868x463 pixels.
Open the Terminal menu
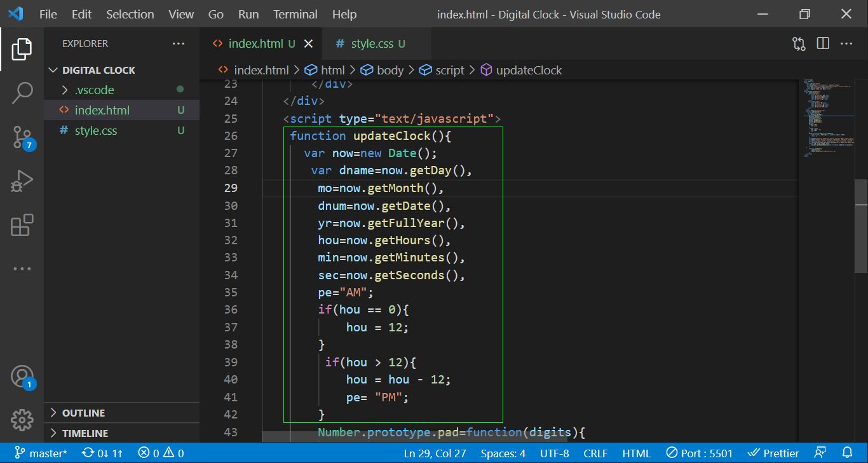[x=295, y=14]
